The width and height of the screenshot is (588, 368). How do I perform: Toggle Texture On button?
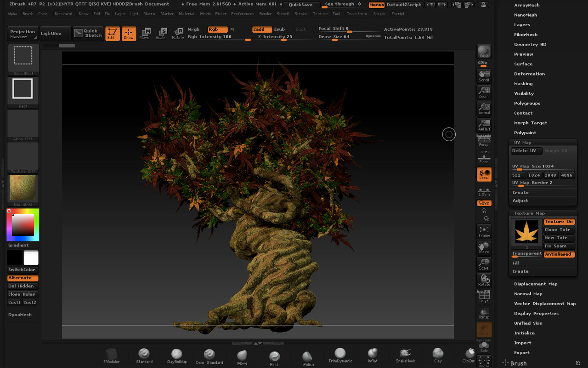click(x=559, y=222)
